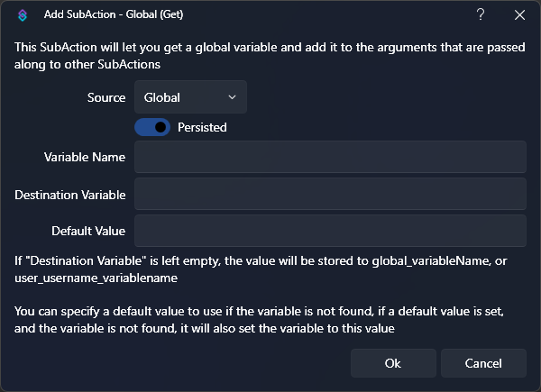541x392 pixels.
Task: Click into the Variable Name field
Action: [x=330, y=157]
